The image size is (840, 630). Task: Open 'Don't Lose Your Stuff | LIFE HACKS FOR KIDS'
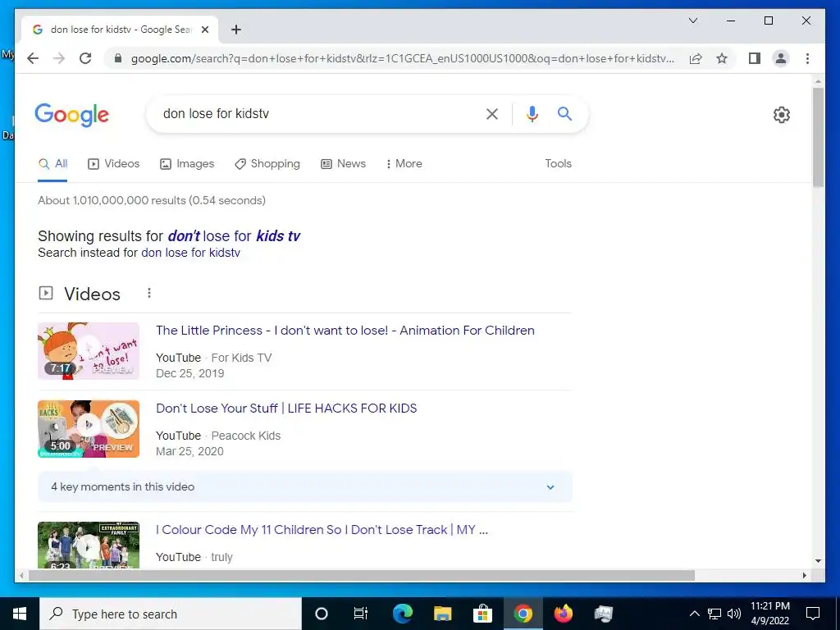click(286, 409)
